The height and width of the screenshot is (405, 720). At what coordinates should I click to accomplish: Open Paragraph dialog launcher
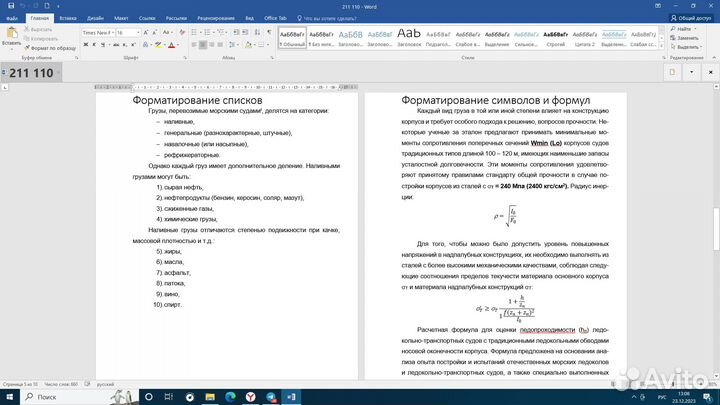(272, 58)
